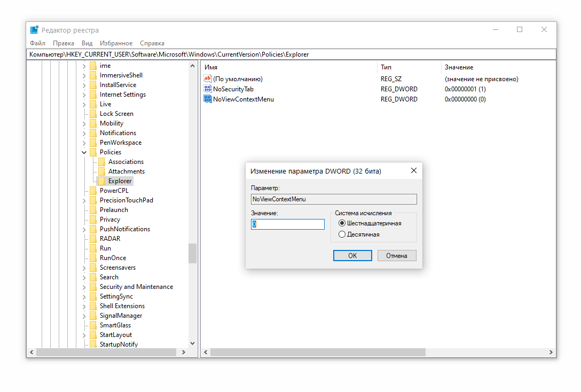Click the RunOnce folder icon

(x=93, y=258)
